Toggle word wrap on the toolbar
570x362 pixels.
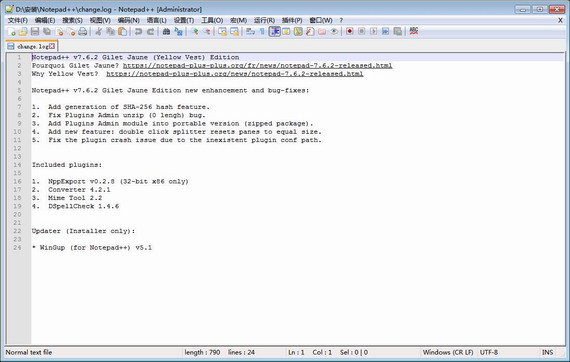250,32
